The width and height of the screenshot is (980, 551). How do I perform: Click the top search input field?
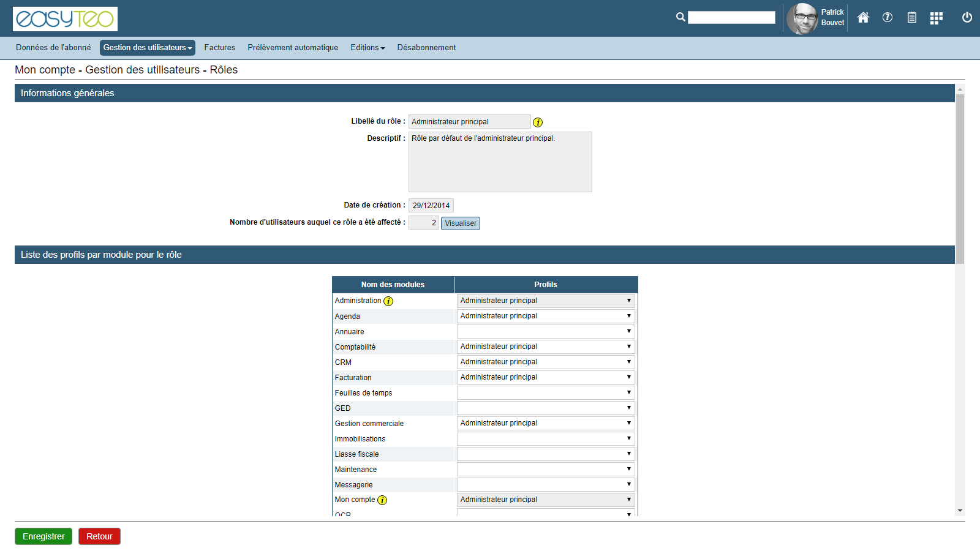coord(731,18)
